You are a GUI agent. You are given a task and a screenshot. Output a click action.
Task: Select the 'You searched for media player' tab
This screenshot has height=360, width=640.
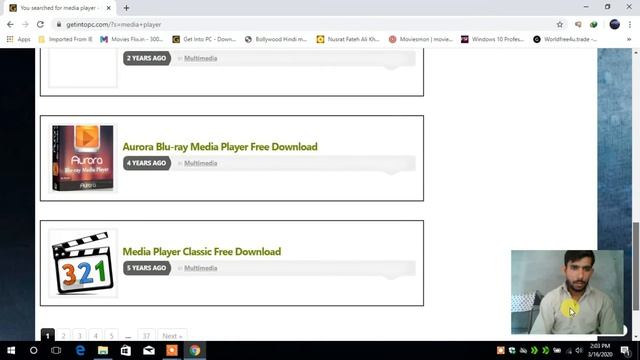(x=60, y=8)
